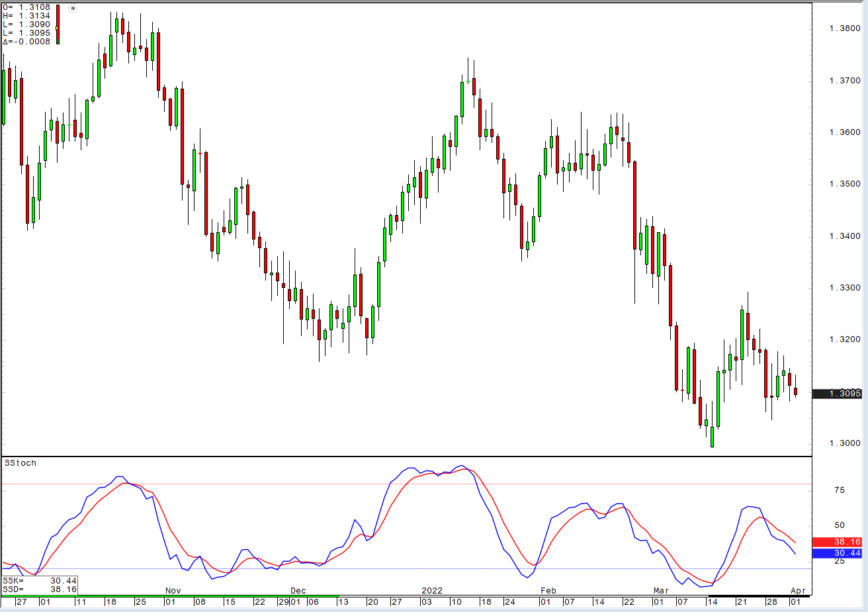Click the 1.3000 price axis label
The image size is (868, 612).
tap(845, 443)
